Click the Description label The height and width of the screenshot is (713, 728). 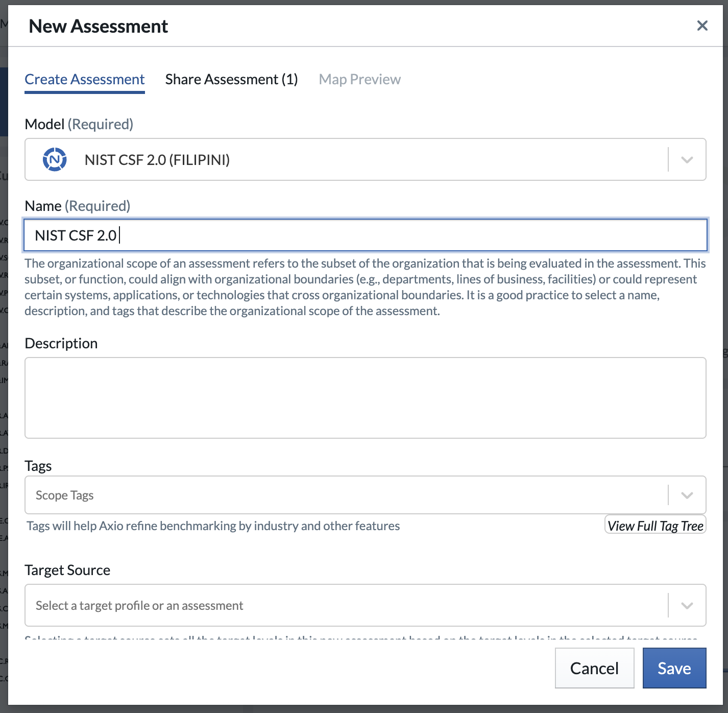pyautogui.click(x=61, y=343)
